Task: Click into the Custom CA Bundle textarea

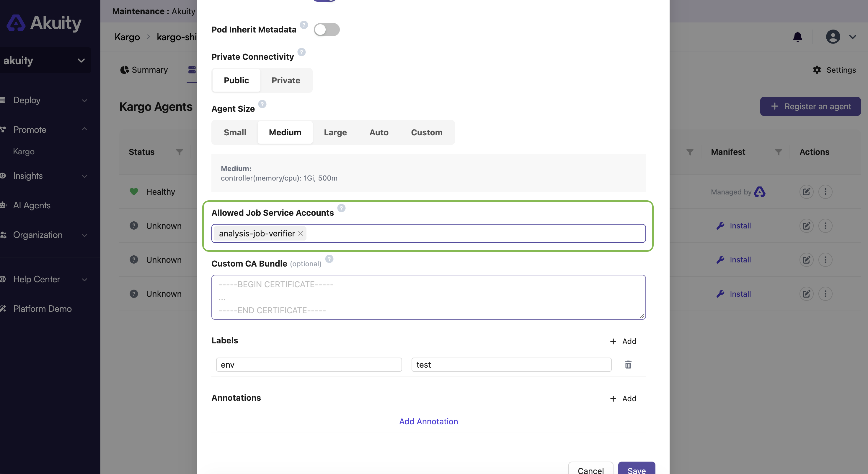Action: click(428, 297)
